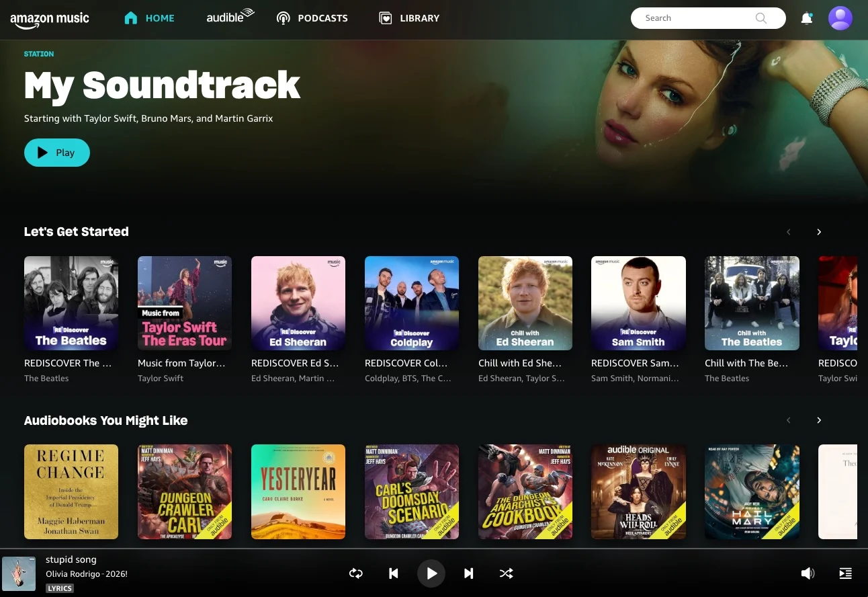Click 'Ed Sheeran, Taylor S...' artist text

point(521,379)
